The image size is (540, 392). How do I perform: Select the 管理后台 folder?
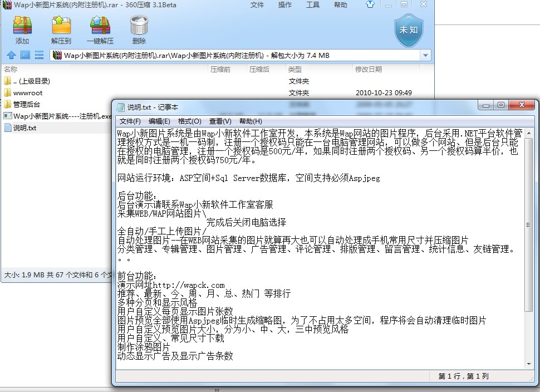tap(26, 104)
